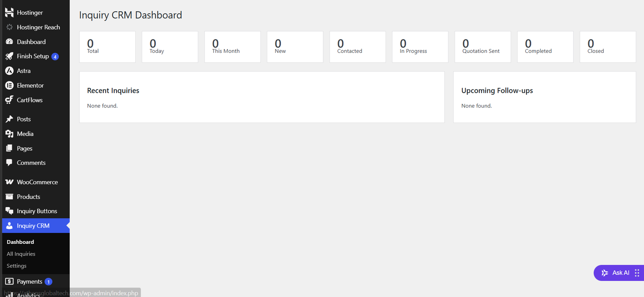
Task: Click the Pages document icon
Action: pyautogui.click(x=9, y=148)
